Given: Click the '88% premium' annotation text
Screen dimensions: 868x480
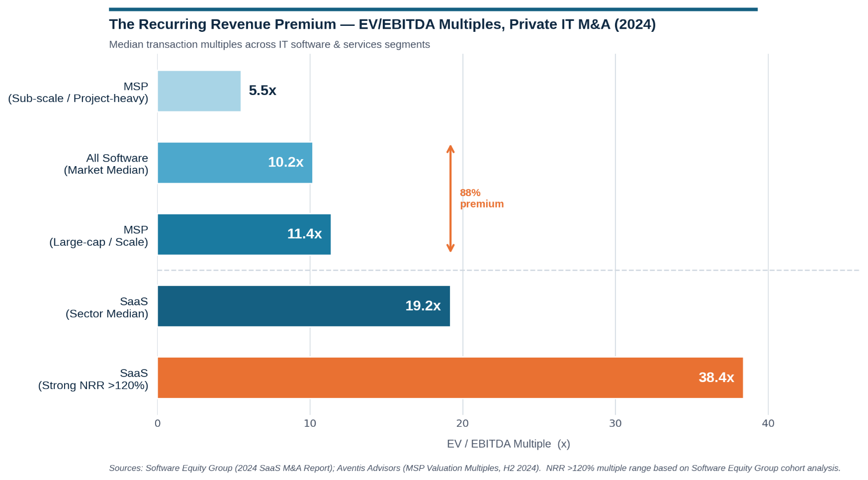Looking at the screenshot, I should (x=481, y=198).
